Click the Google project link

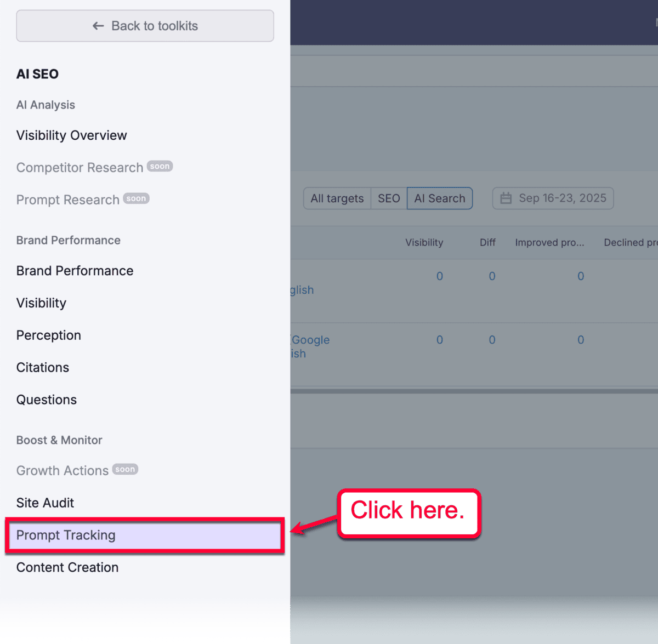(x=310, y=340)
